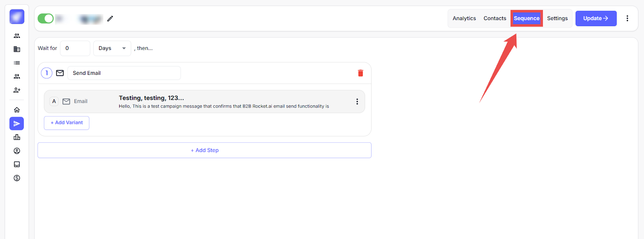This screenshot has width=644, height=239.
Task: Click the subject "Testing, testing, 123..."
Action: (x=151, y=98)
